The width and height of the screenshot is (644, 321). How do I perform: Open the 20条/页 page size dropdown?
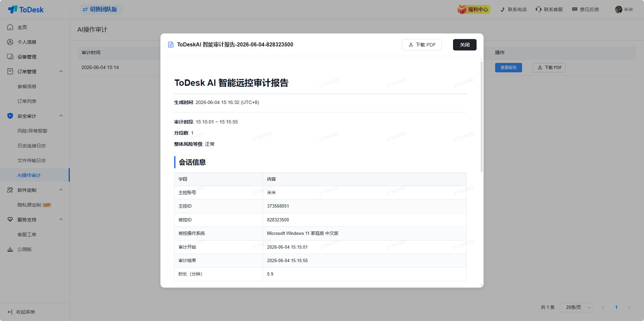(x=577, y=307)
